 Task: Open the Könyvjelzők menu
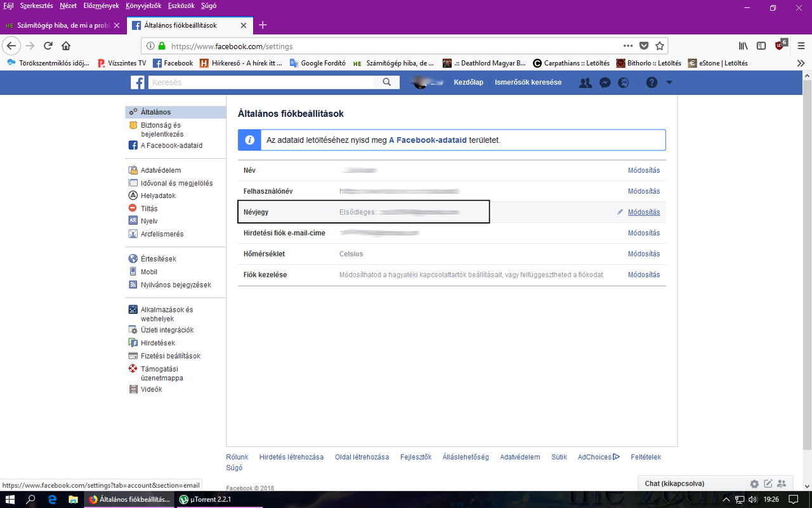144,6
